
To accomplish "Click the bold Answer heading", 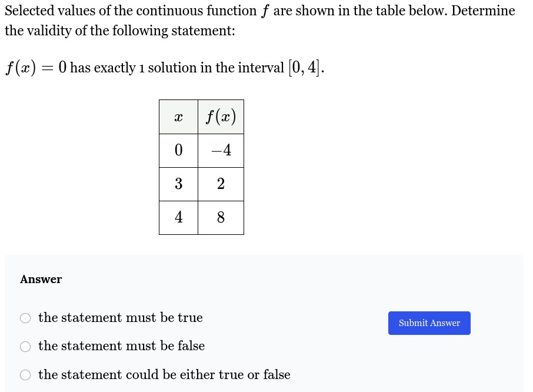I will 41,279.
